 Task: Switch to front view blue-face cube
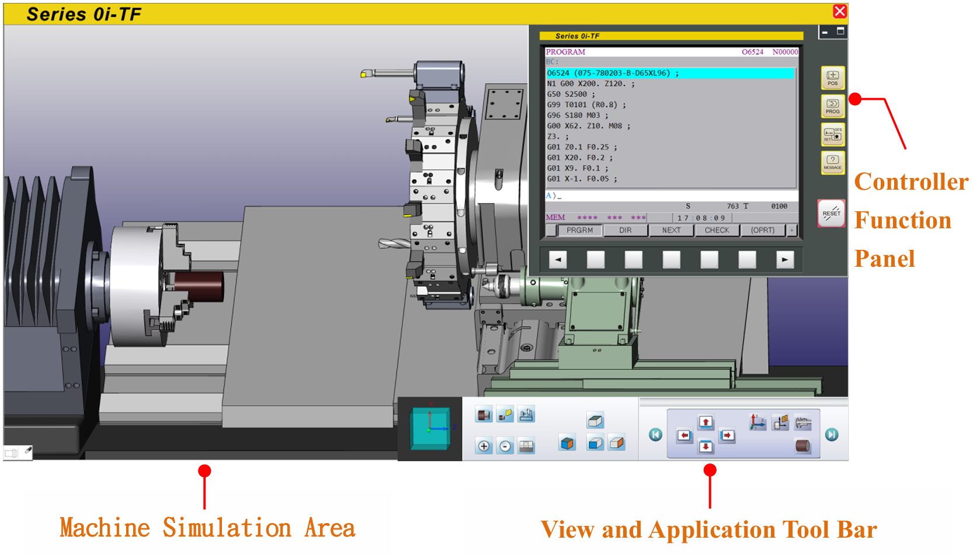coord(595,444)
